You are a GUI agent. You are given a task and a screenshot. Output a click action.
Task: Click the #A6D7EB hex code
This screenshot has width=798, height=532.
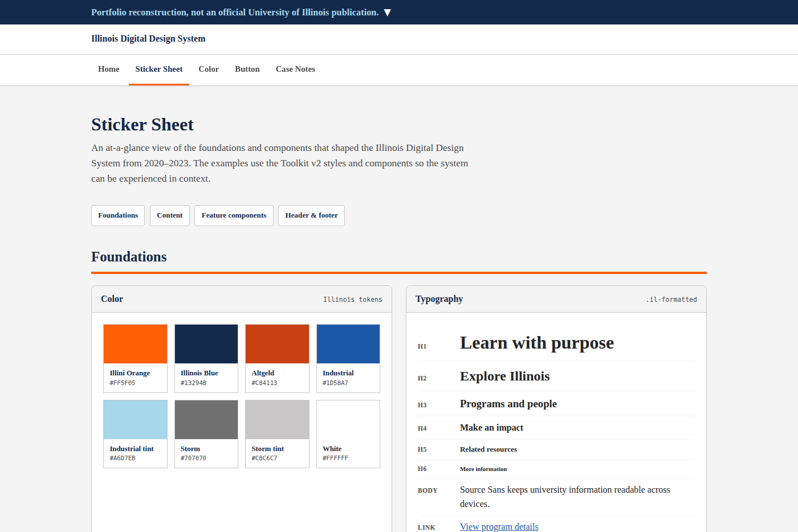click(x=123, y=459)
